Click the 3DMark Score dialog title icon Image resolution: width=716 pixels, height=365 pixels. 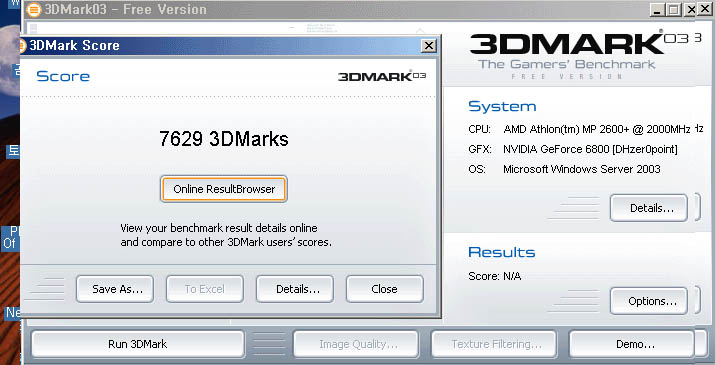(22, 46)
